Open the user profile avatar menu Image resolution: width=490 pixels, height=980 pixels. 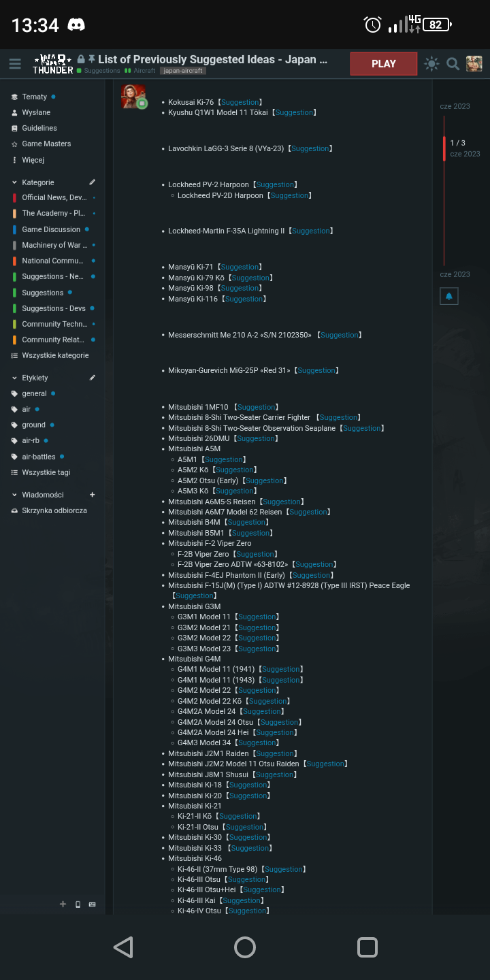coord(474,64)
